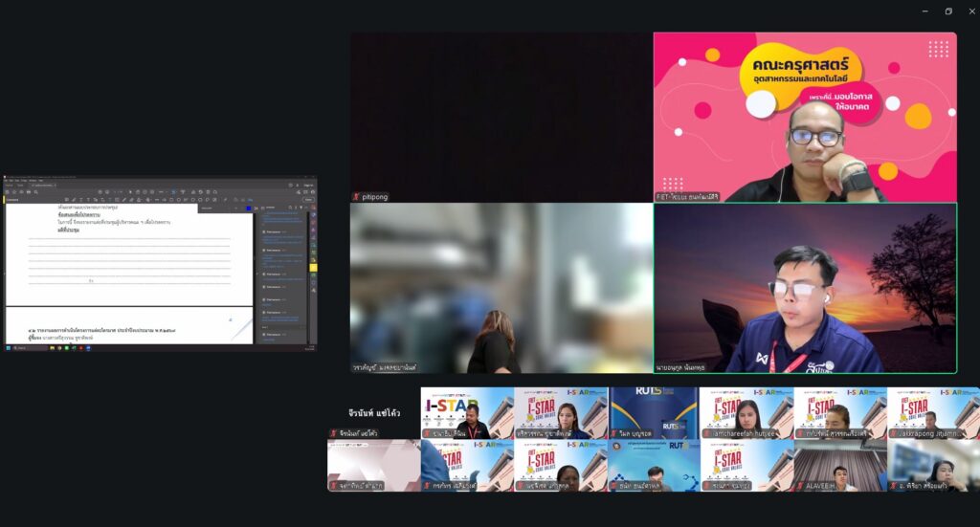The height and width of the screenshot is (527, 980).
Task: Select the ALAVEE participant video tile
Action: tap(839, 465)
